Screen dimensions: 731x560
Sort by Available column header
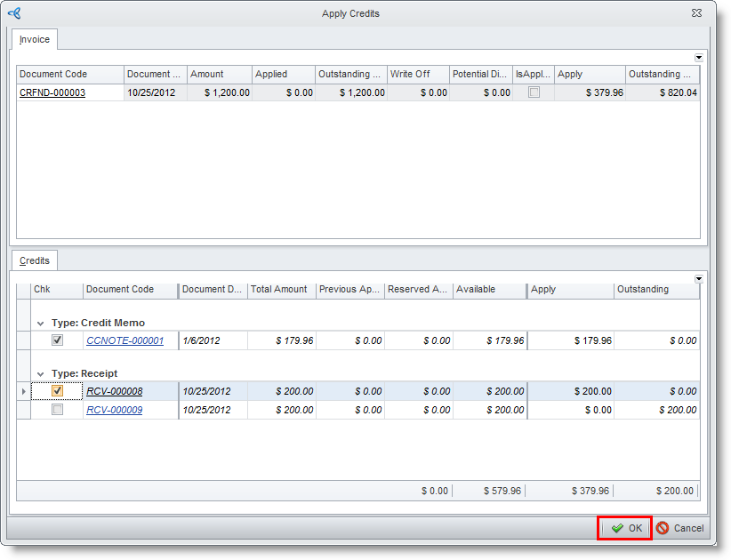[x=489, y=290]
